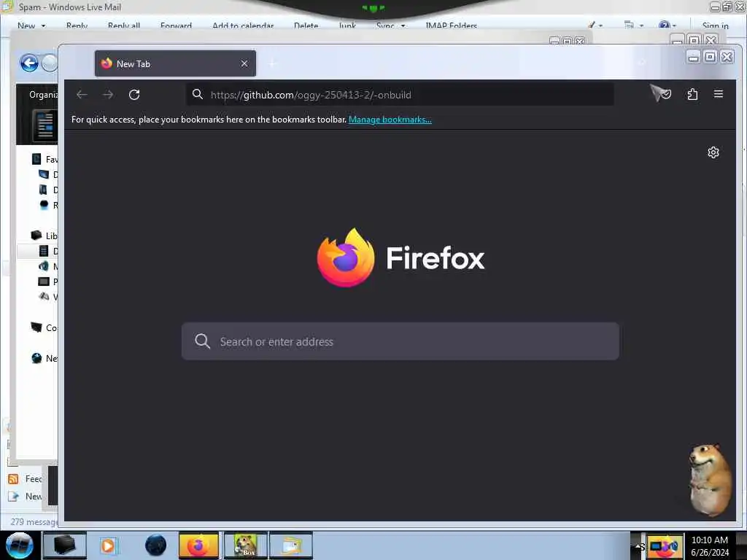Click the Firefox logo on the new tab page
Image resolution: width=747 pixels, height=560 pixels.
pyautogui.click(x=346, y=257)
